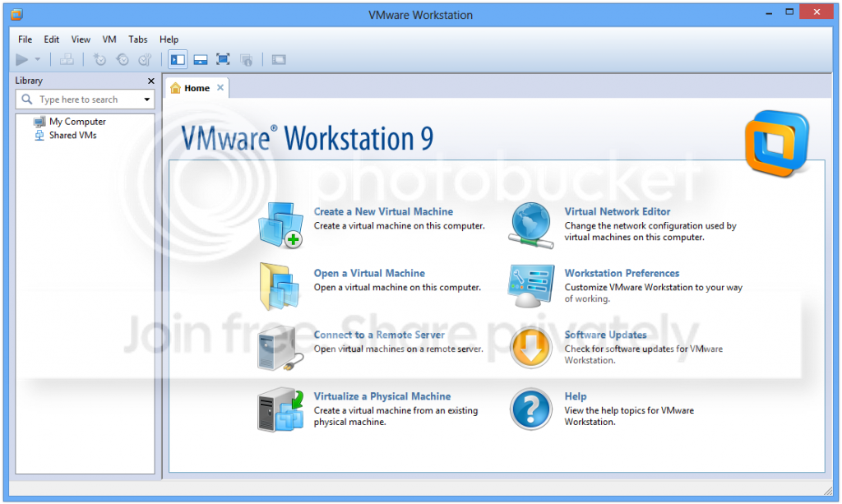Click the Send Ctrl+Alt+Del toolbar icon
The image size is (842, 504).
[67, 59]
